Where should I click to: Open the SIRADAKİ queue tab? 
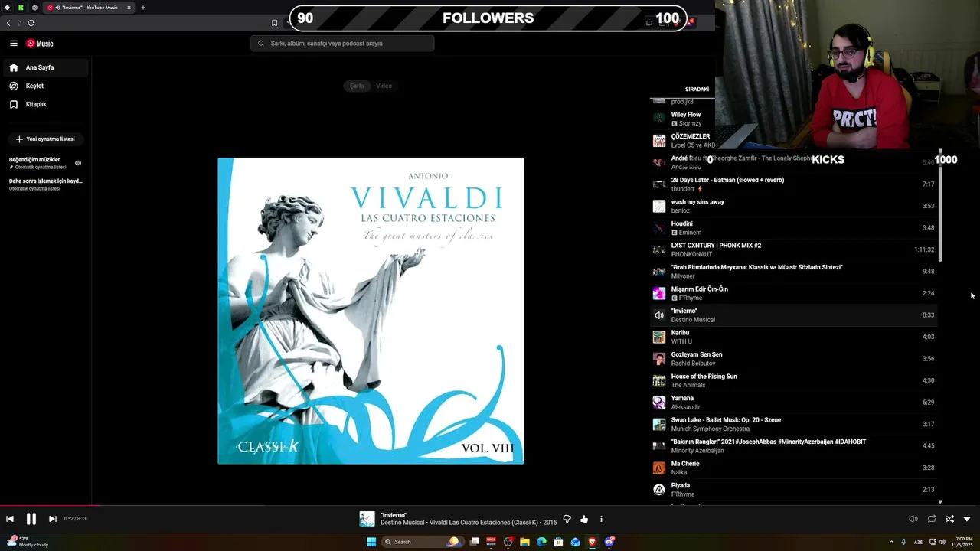pyautogui.click(x=697, y=90)
